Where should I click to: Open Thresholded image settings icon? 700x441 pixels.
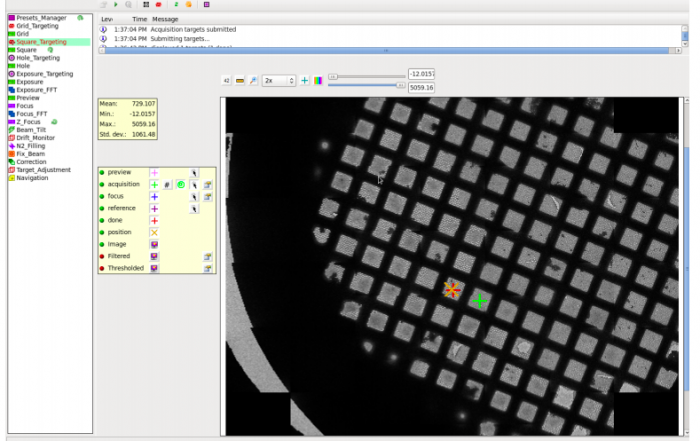coord(208,269)
